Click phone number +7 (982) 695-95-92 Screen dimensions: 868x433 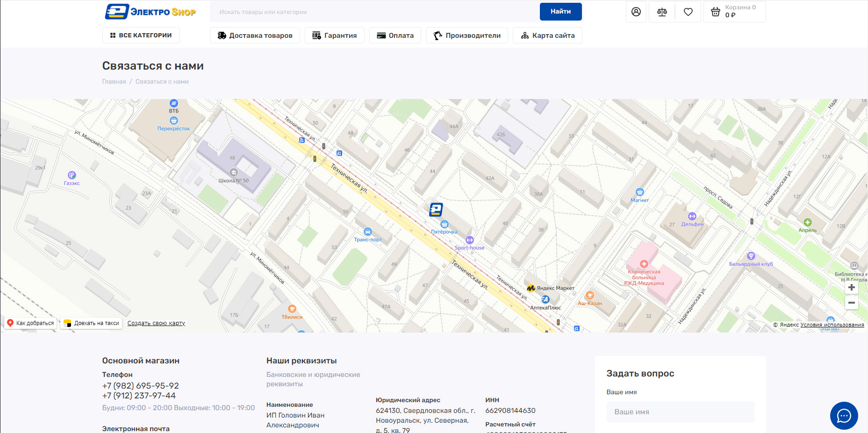pos(141,386)
